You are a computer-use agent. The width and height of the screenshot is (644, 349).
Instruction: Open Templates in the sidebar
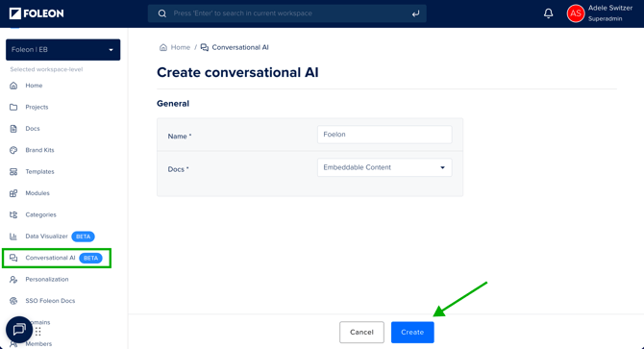39,172
